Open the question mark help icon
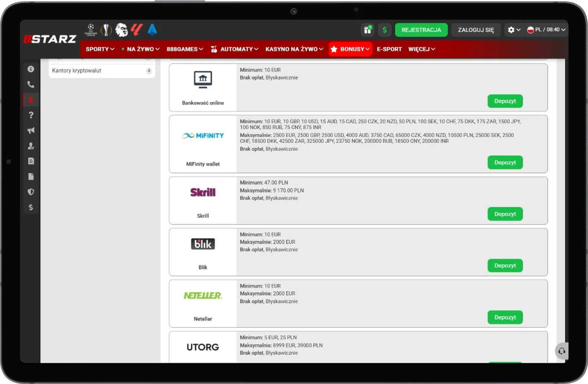The width and height of the screenshot is (588, 384). coord(31,115)
